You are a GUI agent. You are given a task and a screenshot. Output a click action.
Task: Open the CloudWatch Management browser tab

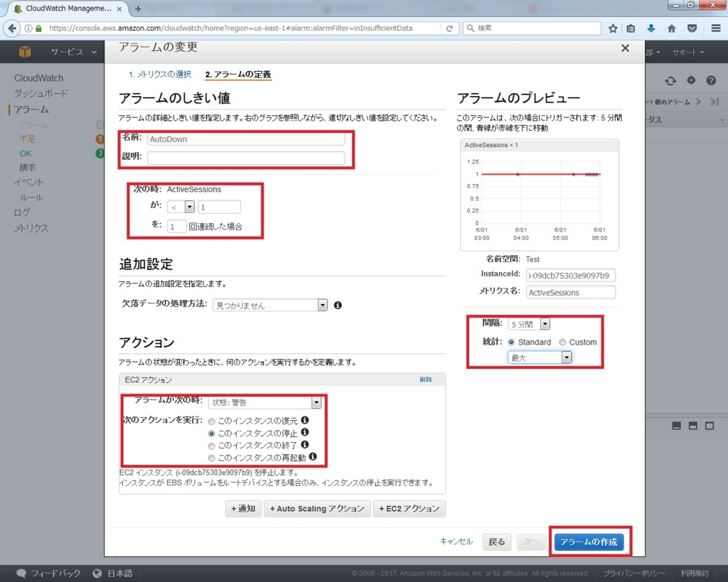pos(68,9)
